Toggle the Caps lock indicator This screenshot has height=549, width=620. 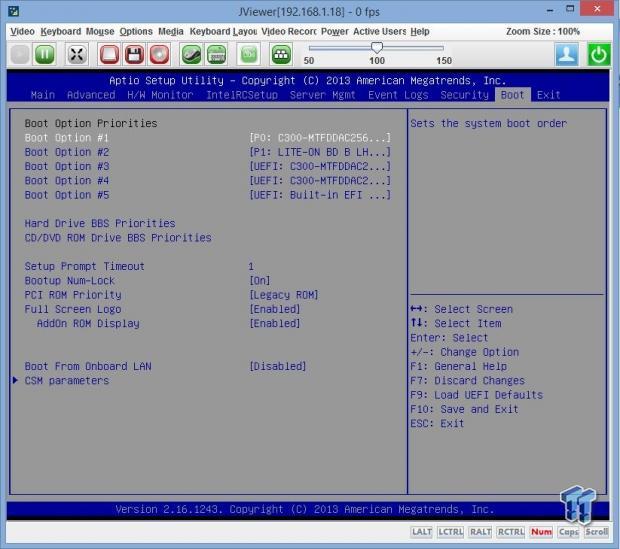[569, 532]
